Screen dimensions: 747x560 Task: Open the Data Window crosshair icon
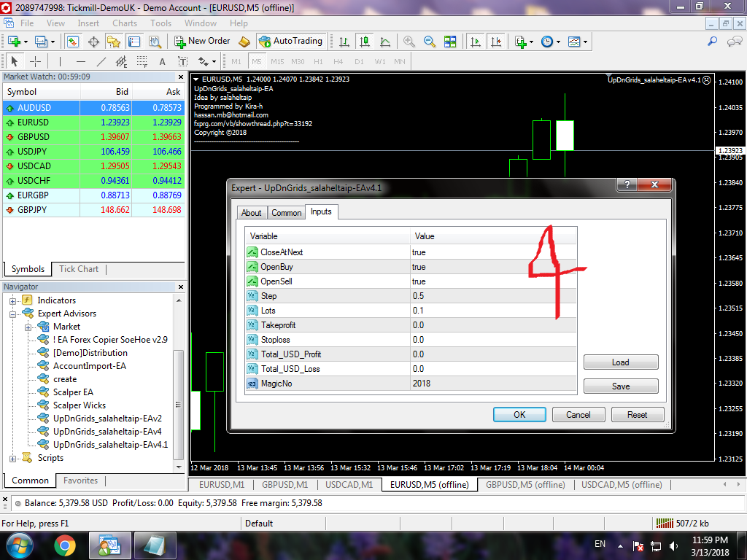point(94,42)
